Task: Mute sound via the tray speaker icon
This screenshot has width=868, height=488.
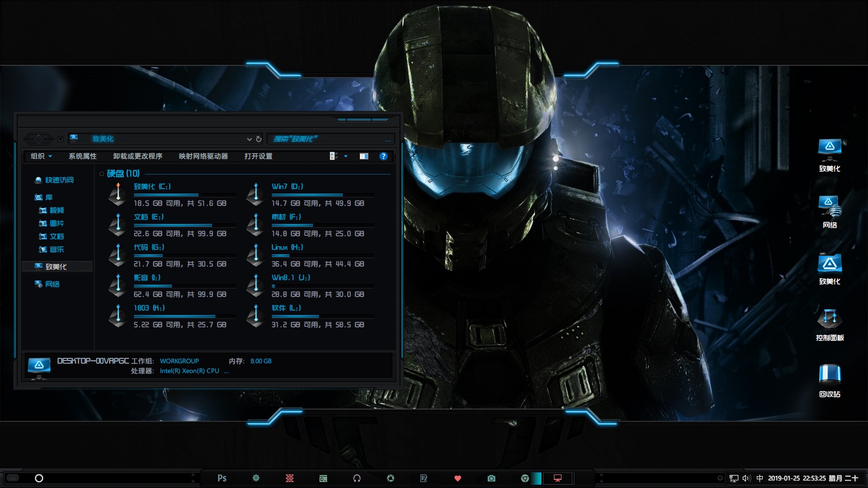Action: 746,478
